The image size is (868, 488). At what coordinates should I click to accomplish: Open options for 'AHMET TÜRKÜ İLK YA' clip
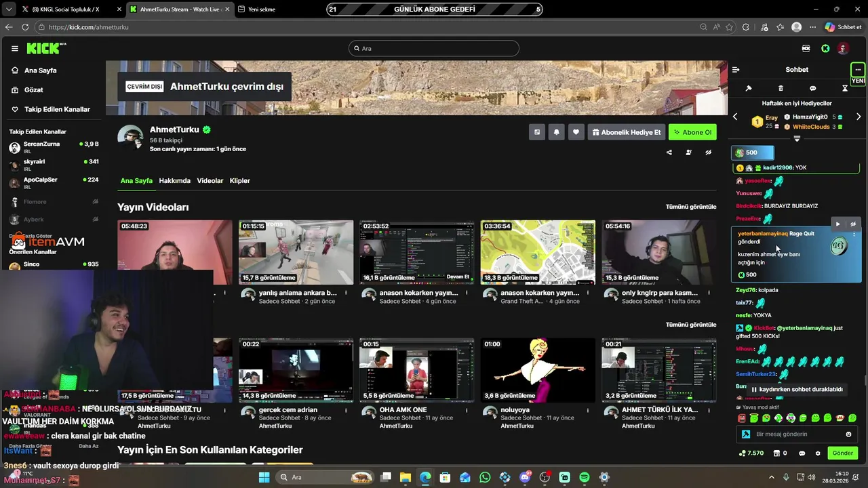(709, 410)
